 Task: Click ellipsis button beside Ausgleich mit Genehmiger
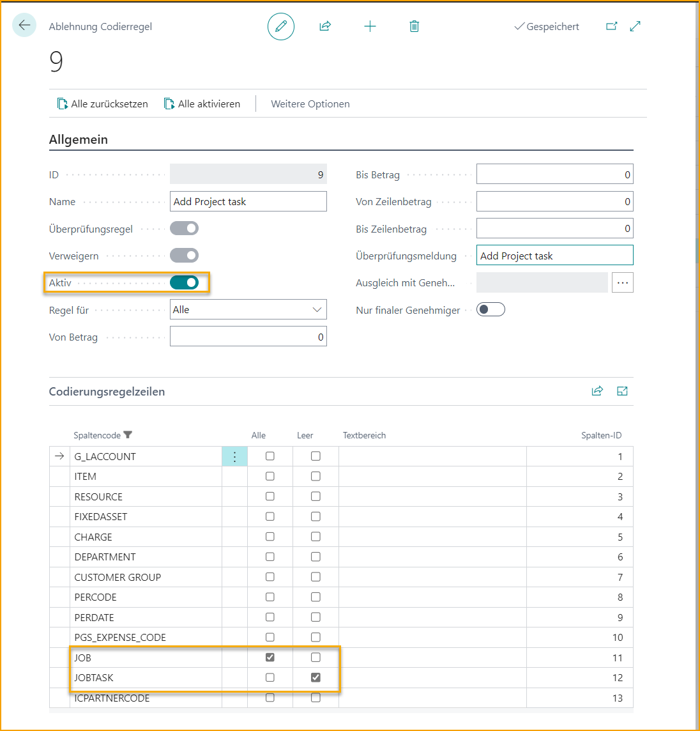(x=622, y=282)
